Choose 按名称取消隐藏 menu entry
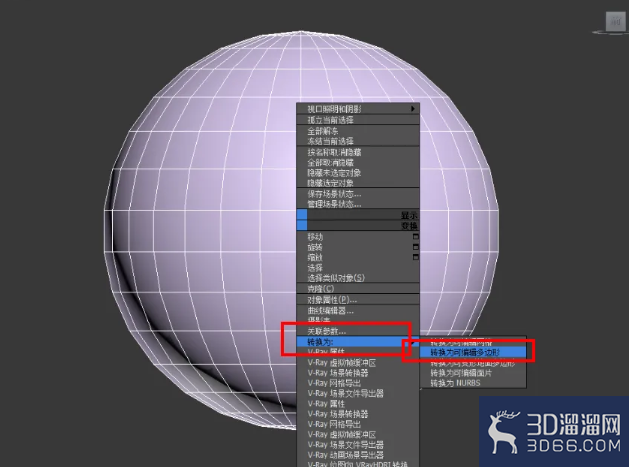Viewport: 629px width, 467px height. [x=358, y=152]
